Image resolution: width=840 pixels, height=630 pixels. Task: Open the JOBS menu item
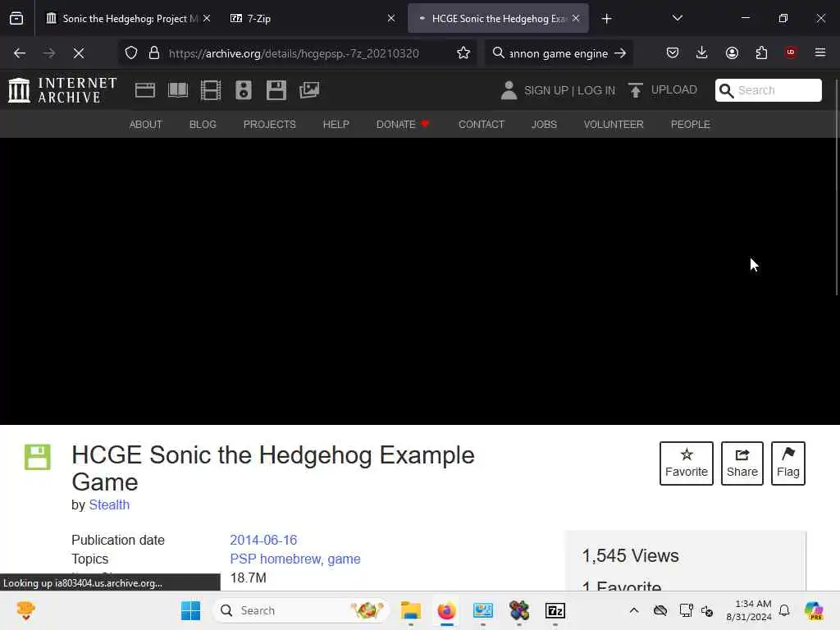click(545, 125)
